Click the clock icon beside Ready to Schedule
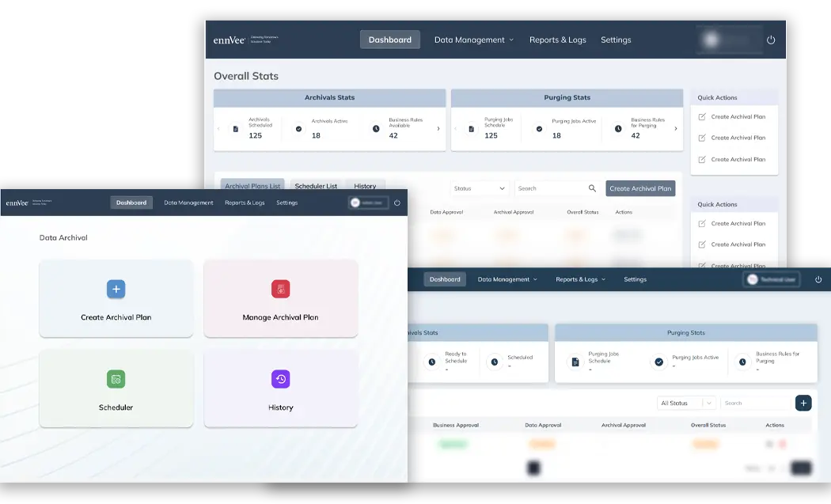 tap(431, 362)
